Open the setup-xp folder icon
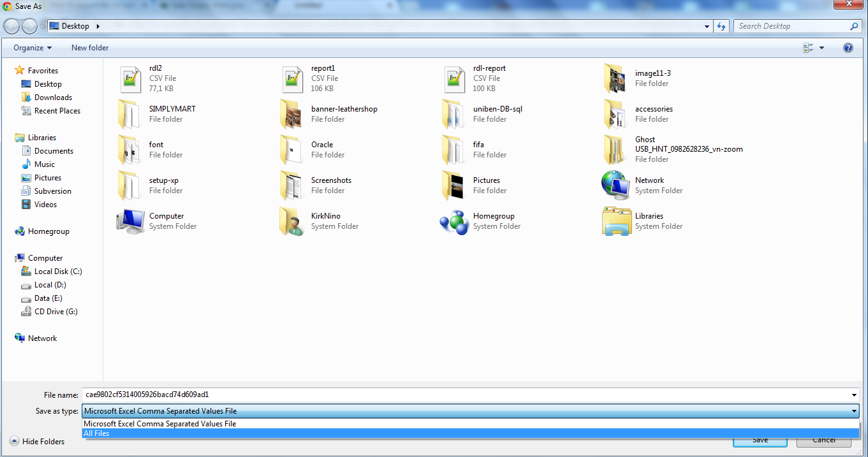The image size is (868, 457). point(129,185)
